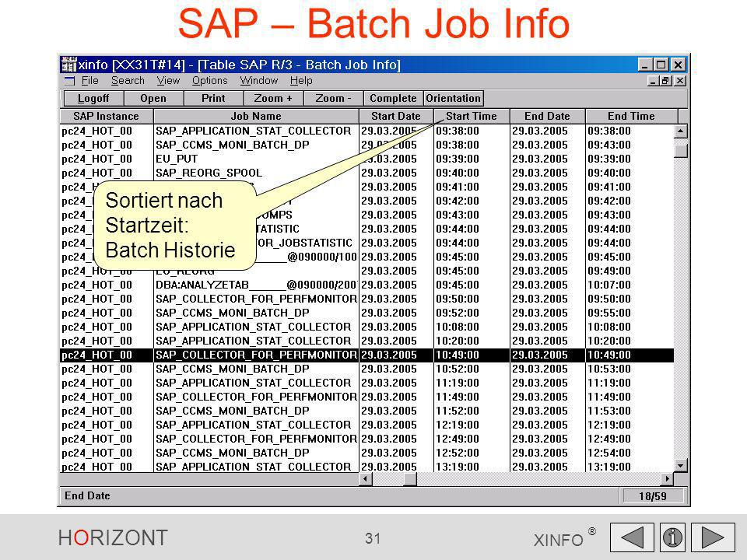Click the vertical scrollbar thumb
This screenshot has width=747, height=560.
681,150
